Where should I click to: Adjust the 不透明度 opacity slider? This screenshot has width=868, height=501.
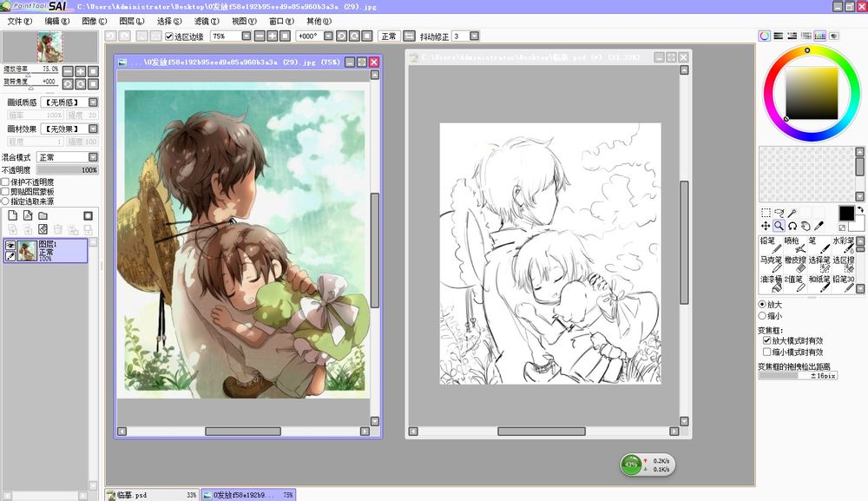67,170
